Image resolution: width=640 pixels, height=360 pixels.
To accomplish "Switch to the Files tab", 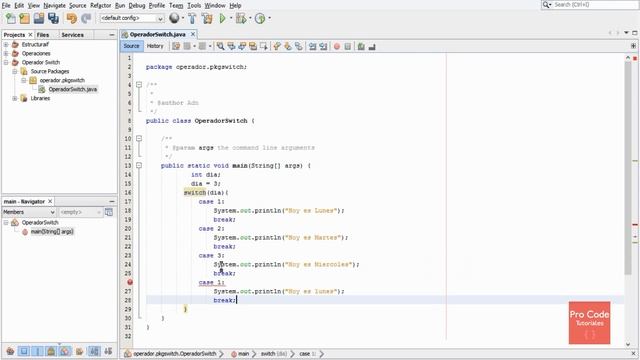I will (x=43, y=35).
